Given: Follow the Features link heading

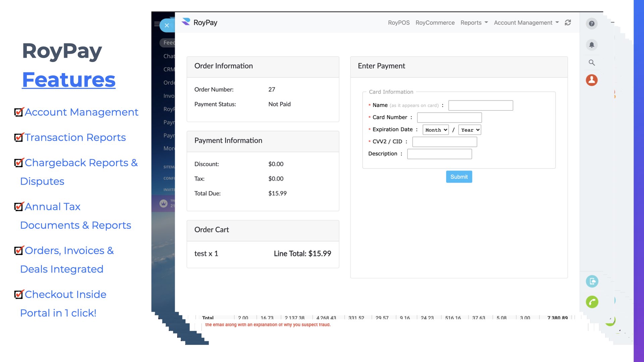Looking at the screenshot, I should coord(69,80).
